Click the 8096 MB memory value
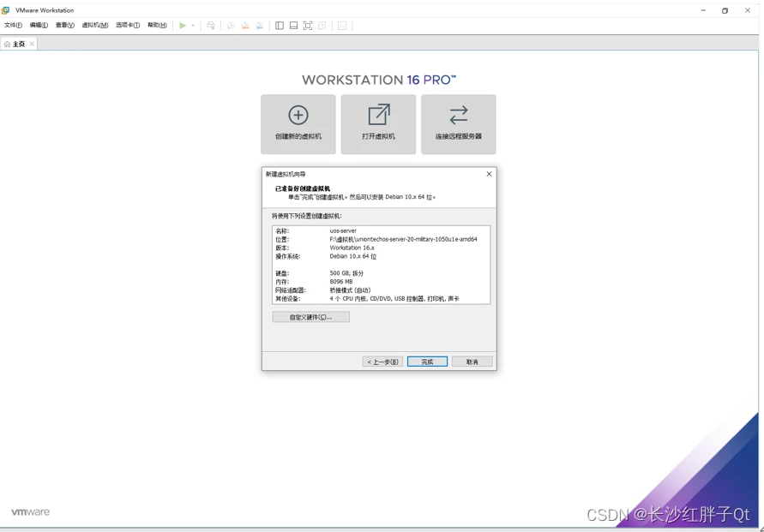Image resolution: width=764 pixels, height=532 pixels. [x=341, y=282]
